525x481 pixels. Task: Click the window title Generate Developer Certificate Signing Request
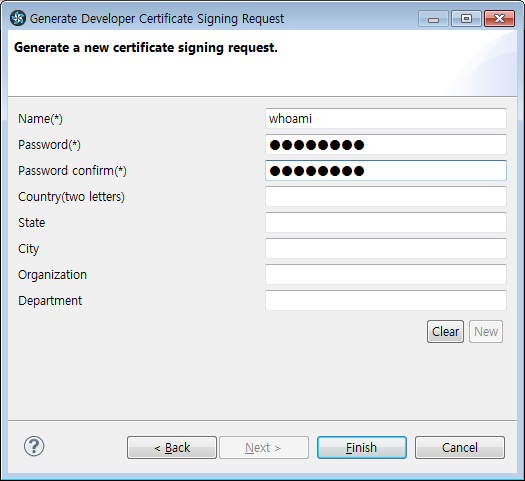pos(157,19)
